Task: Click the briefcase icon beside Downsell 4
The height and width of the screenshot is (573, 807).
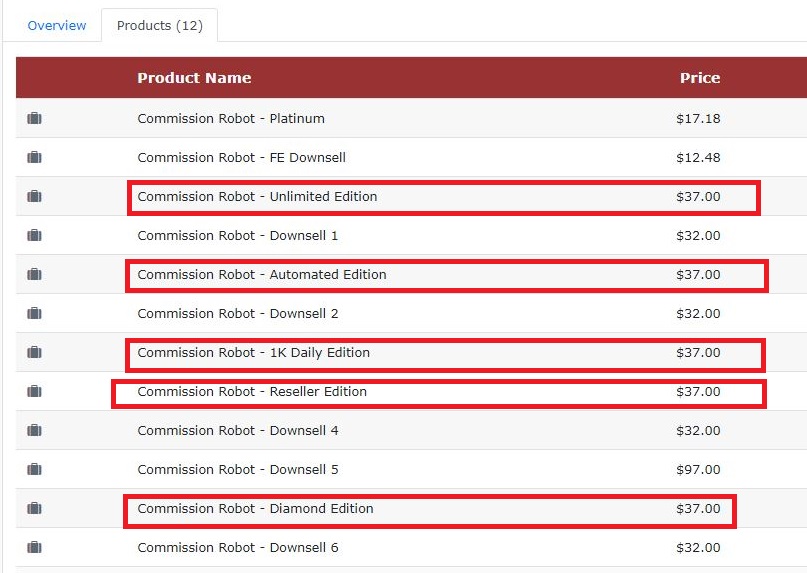Action: (34, 430)
